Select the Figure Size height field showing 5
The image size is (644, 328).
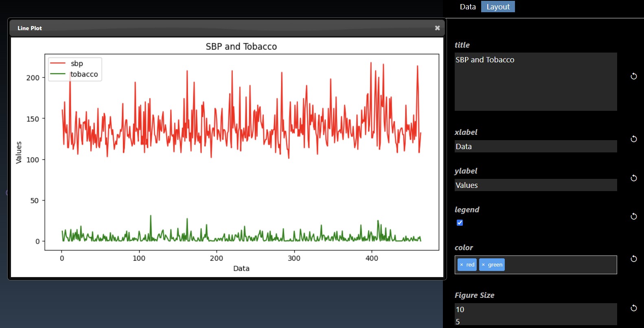tap(535, 321)
